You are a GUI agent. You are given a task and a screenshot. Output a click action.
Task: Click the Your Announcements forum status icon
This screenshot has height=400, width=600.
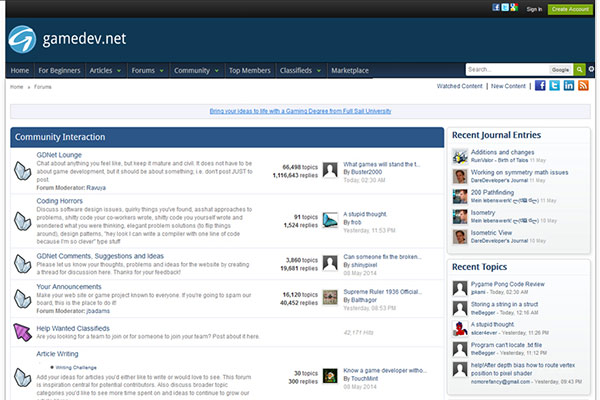coord(23,299)
